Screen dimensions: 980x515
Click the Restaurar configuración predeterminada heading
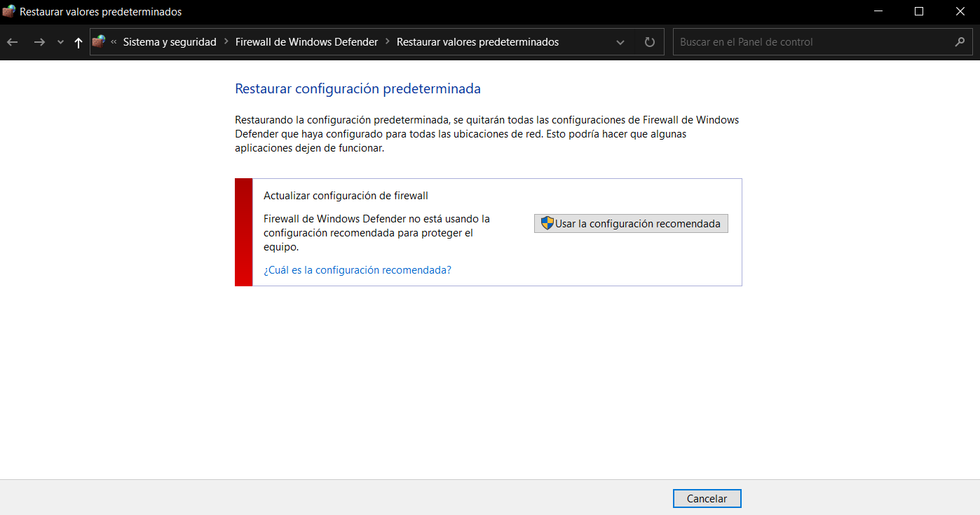(x=358, y=89)
